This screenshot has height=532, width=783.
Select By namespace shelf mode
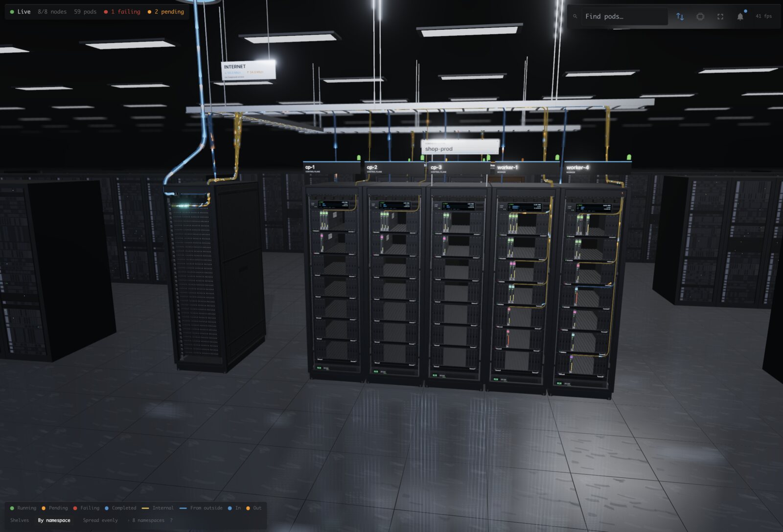coord(54,520)
